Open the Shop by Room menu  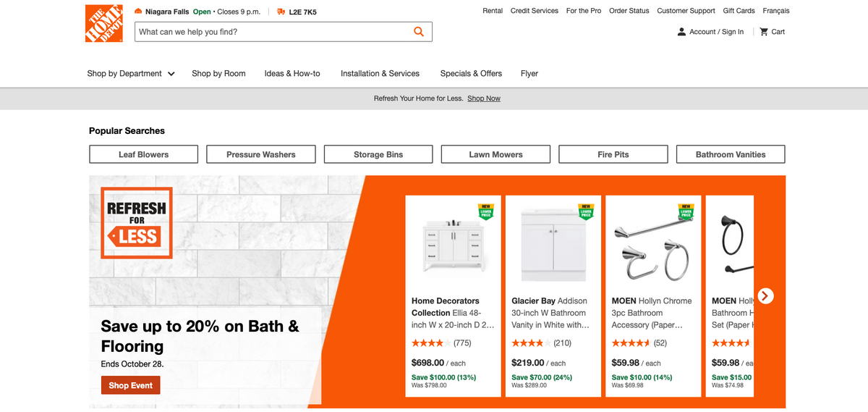(218, 73)
